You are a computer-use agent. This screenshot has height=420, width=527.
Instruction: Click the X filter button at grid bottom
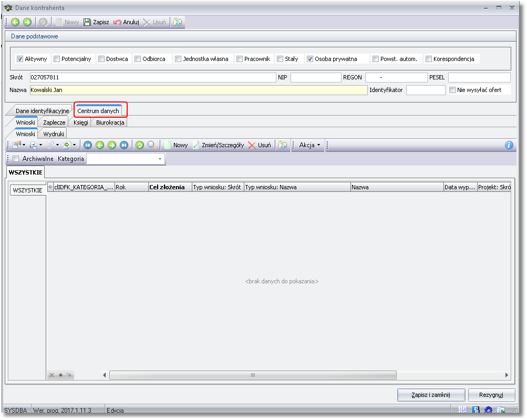coord(52,375)
